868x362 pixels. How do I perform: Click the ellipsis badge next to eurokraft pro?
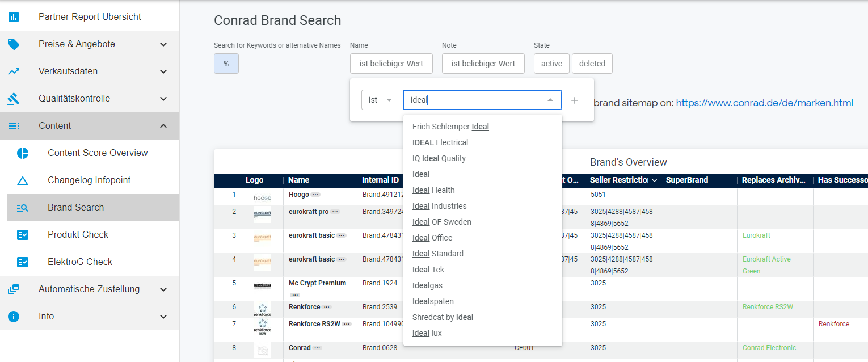(335, 212)
